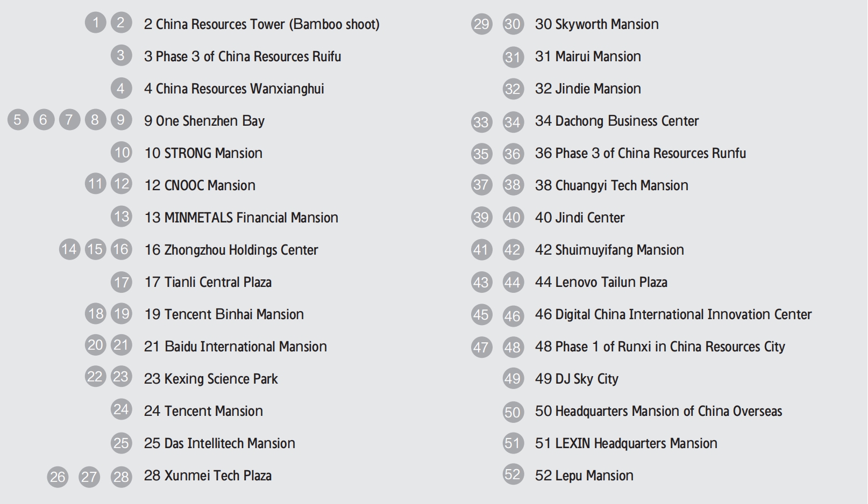Click the Skyworth Mansion legend entry
Image resolution: width=868 pixels, height=504 pixels.
pos(596,24)
